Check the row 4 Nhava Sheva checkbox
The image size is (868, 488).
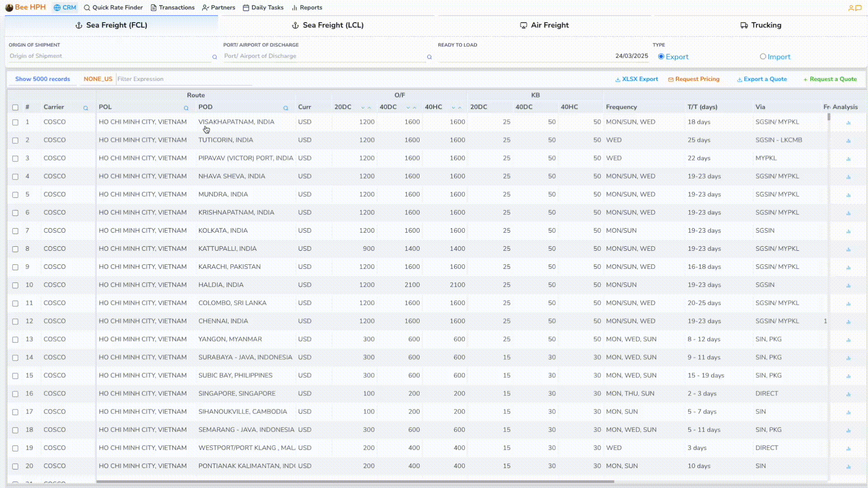[15, 177]
